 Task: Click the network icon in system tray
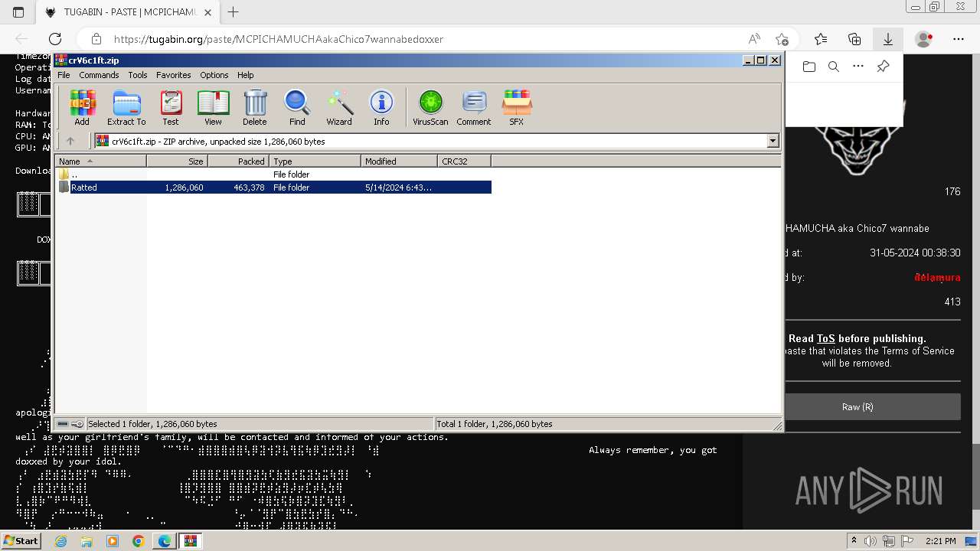coord(889,541)
